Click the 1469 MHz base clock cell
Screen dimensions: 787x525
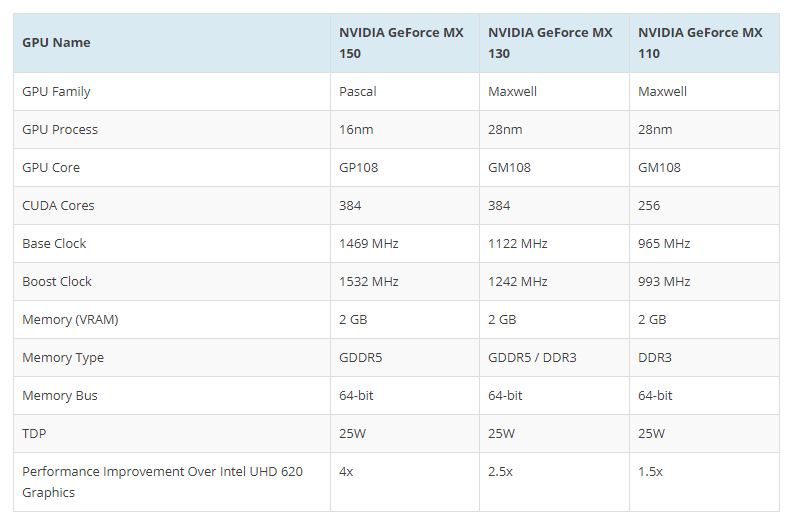369,243
